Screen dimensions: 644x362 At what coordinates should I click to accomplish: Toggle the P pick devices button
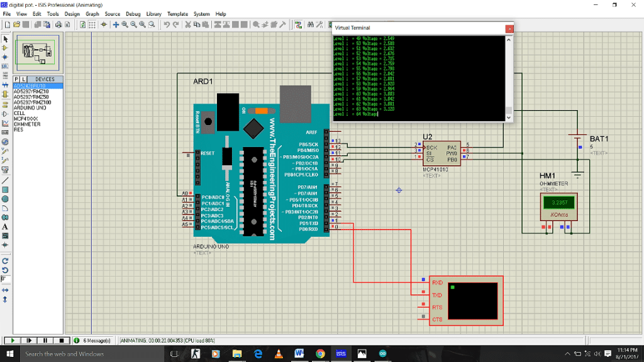click(16, 79)
